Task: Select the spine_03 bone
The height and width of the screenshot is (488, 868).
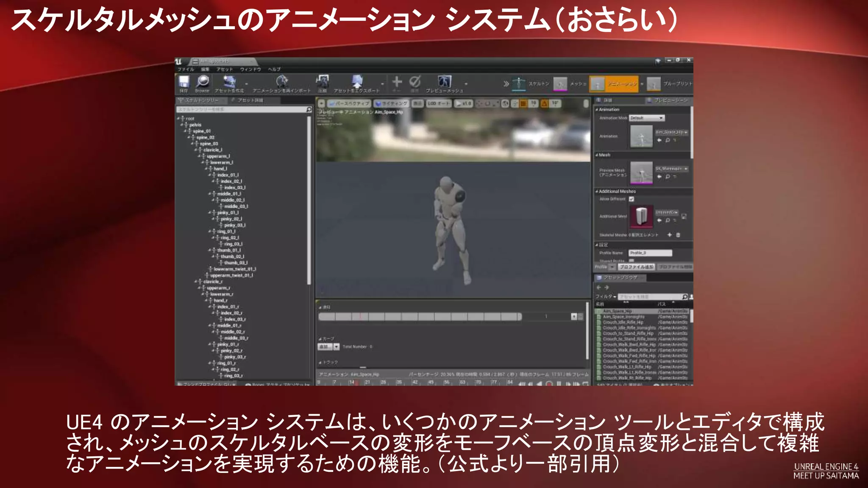Action: [x=209, y=144]
